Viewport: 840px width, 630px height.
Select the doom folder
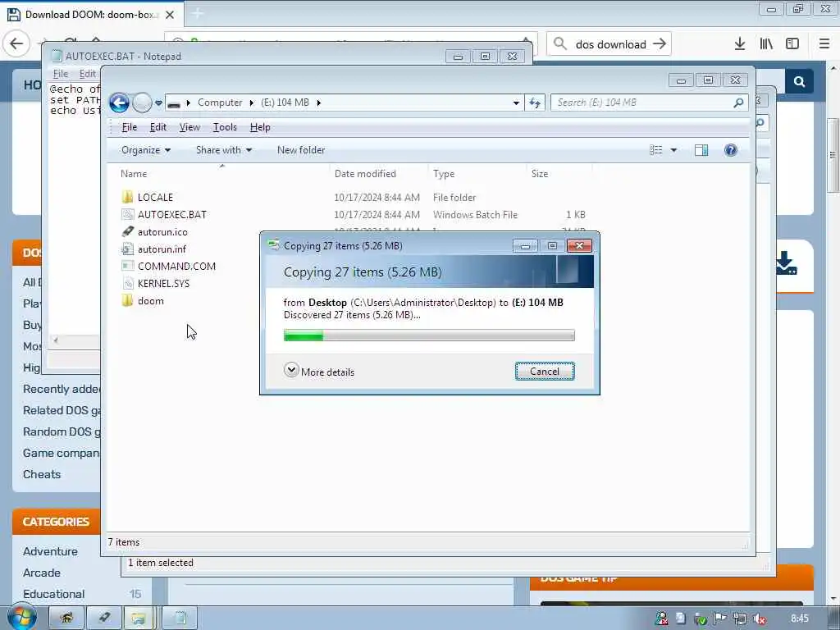click(x=151, y=301)
